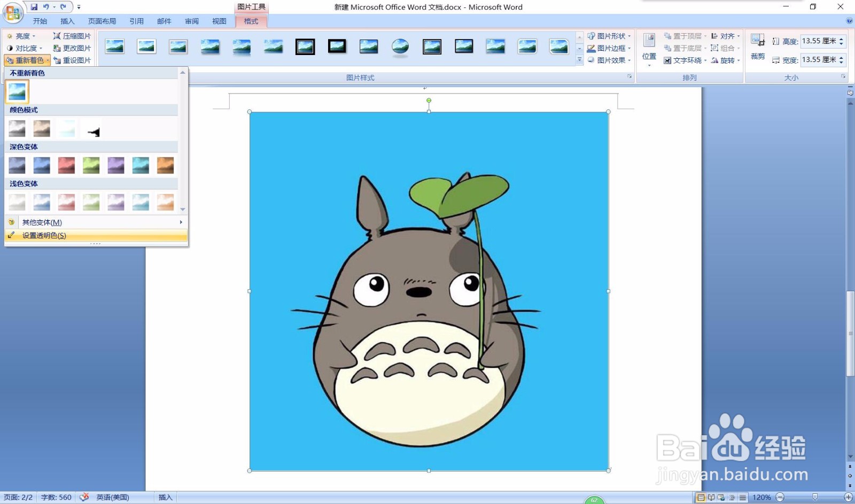This screenshot has width=855, height=504.
Task: Click the zoom out minus button
Action: tap(780, 498)
